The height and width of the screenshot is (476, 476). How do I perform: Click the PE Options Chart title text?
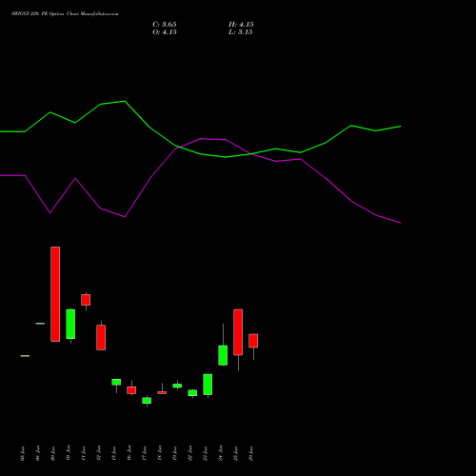(65, 14)
